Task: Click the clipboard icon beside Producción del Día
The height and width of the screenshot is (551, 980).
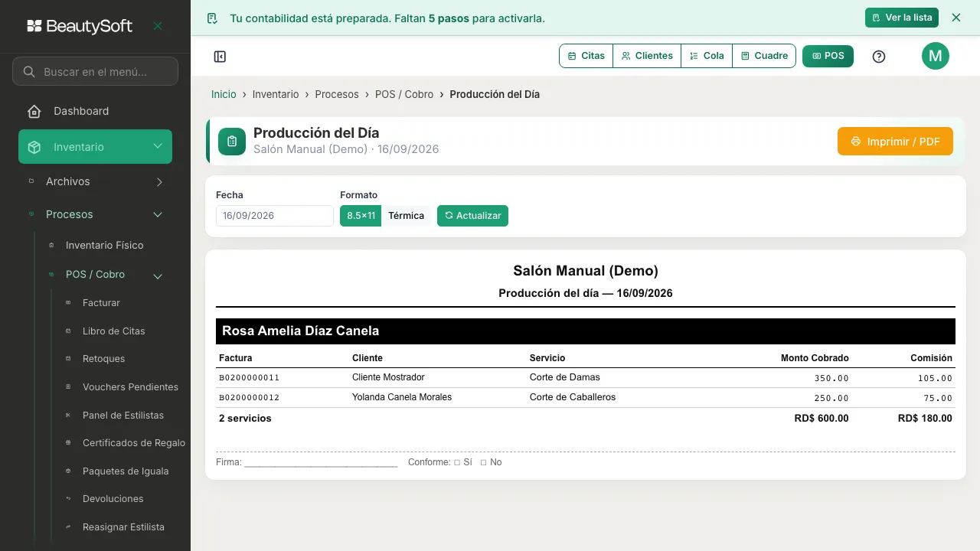Action: click(x=232, y=142)
